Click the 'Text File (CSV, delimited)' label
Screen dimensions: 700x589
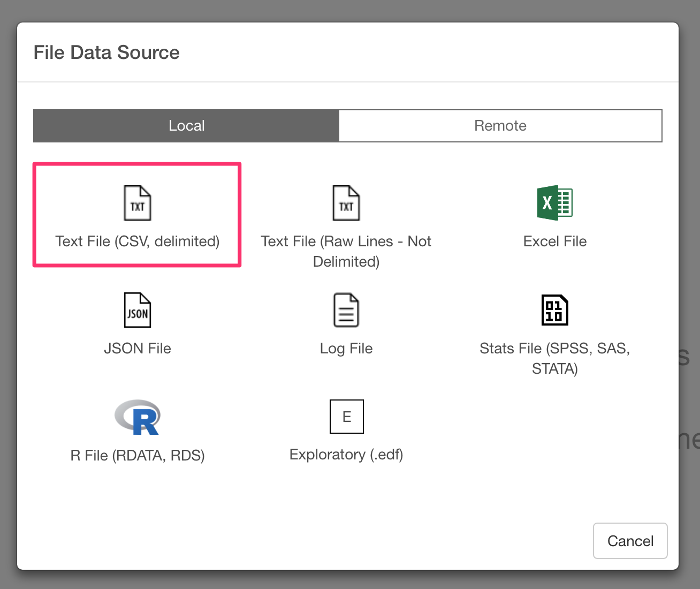point(138,241)
